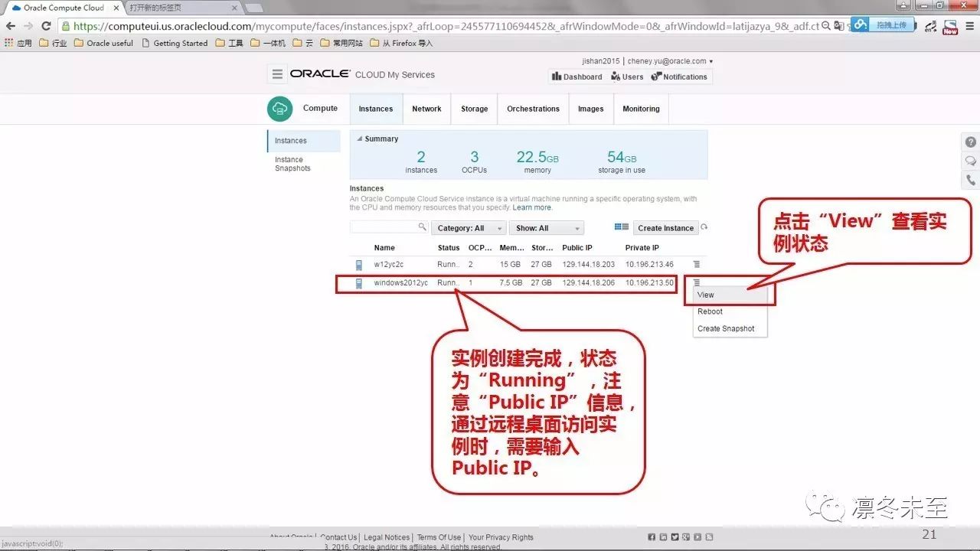Open the Oracle Cloud hamburger navigation menu

(x=277, y=74)
